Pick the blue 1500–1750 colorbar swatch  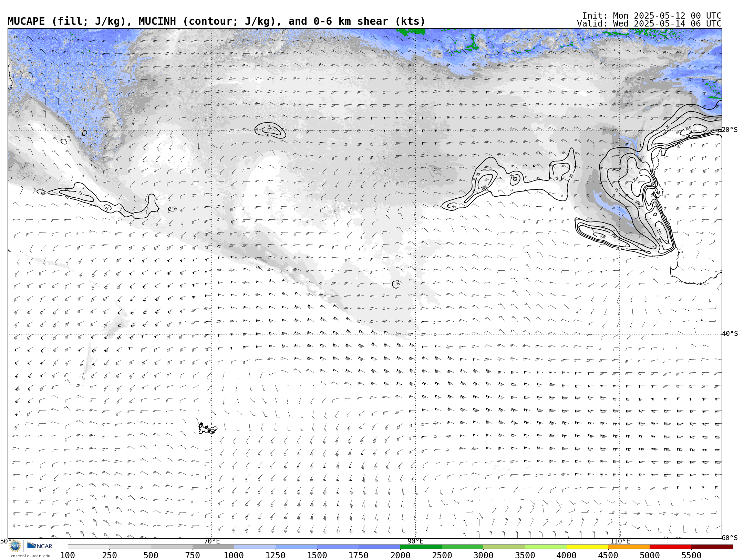(x=338, y=547)
